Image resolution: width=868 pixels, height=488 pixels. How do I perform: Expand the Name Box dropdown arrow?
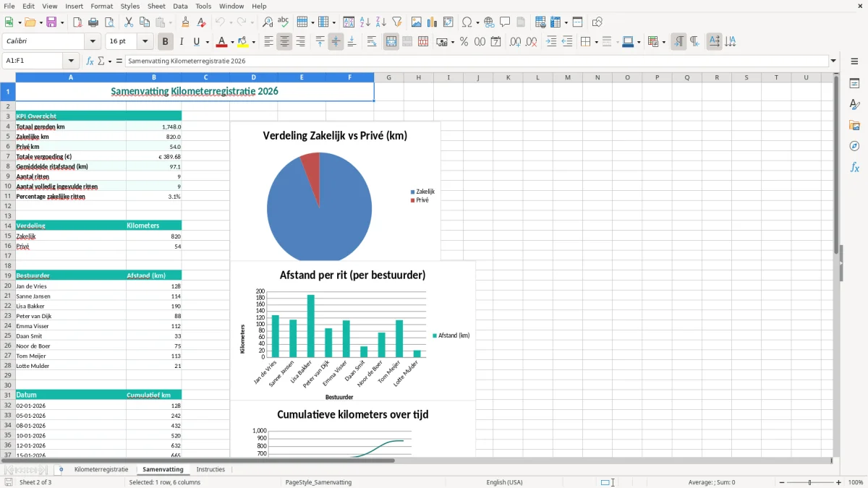coord(71,61)
